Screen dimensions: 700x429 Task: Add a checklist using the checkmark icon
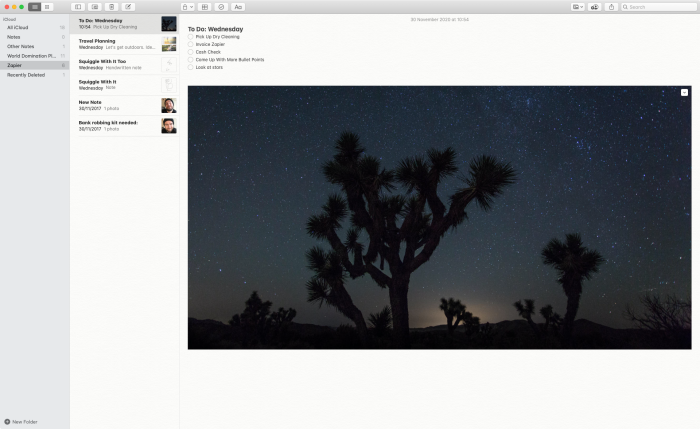221,7
